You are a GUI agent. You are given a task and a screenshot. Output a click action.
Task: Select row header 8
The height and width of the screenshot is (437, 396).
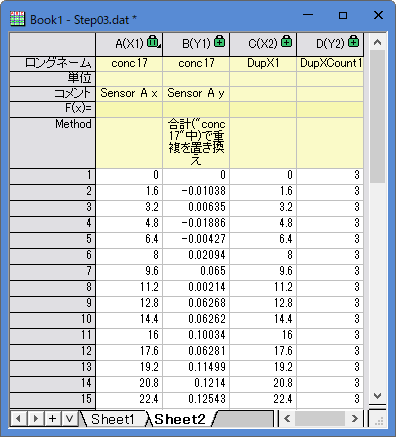pos(53,288)
